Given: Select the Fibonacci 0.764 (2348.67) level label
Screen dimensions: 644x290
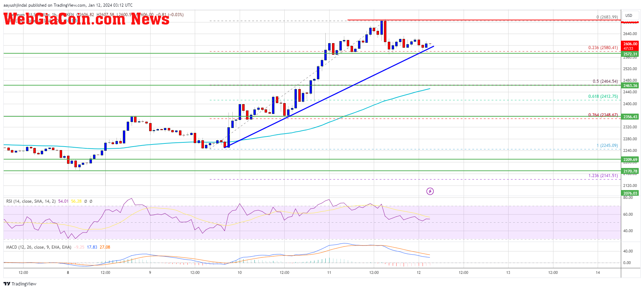Looking at the screenshot, I should pyautogui.click(x=603, y=115).
